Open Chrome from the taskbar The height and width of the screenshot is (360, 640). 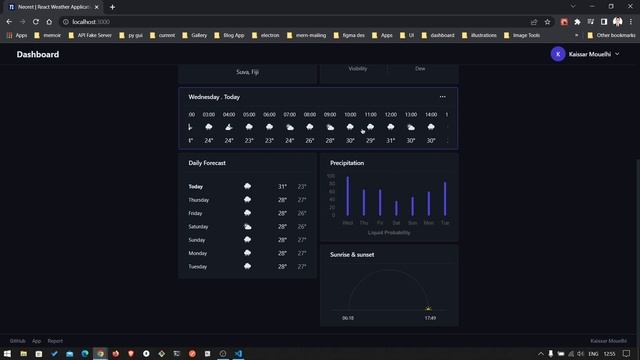click(100, 353)
